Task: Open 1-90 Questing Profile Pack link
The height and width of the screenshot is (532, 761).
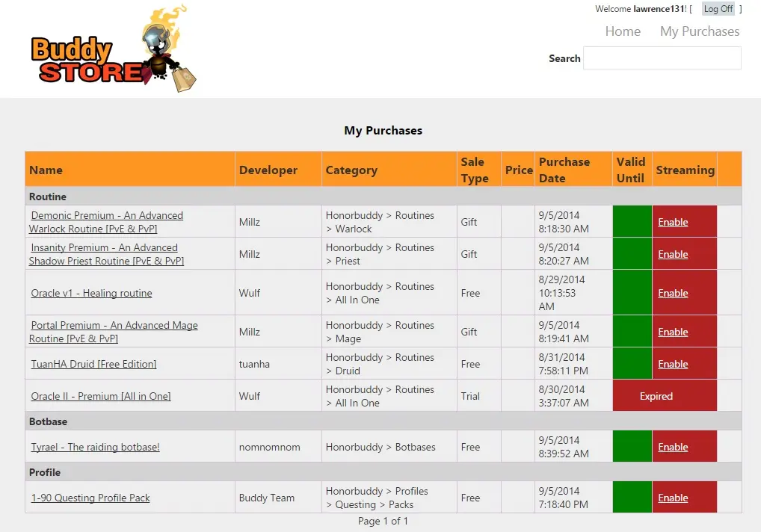Action: tap(90, 498)
